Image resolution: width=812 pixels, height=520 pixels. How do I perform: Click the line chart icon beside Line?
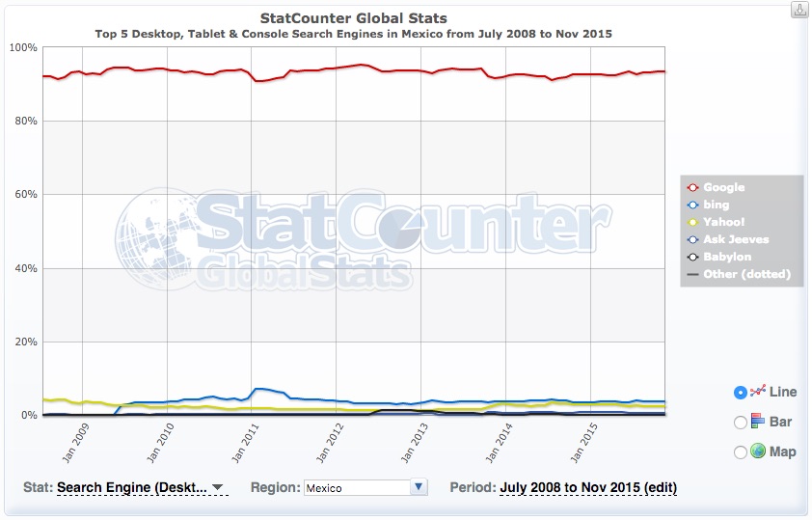click(x=758, y=391)
